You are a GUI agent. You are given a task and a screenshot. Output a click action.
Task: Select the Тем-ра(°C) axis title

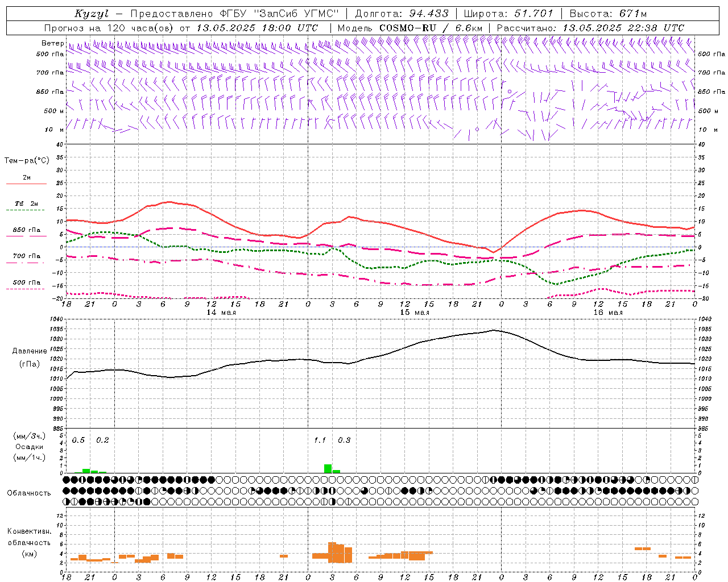click(x=27, y=161)
